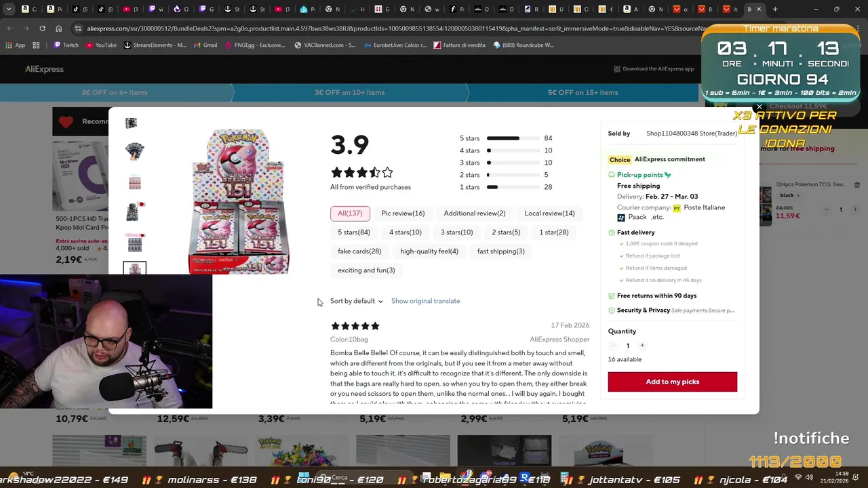Reload the AliExpress page
Screen dimensions: 868x488
click(42, 28)
